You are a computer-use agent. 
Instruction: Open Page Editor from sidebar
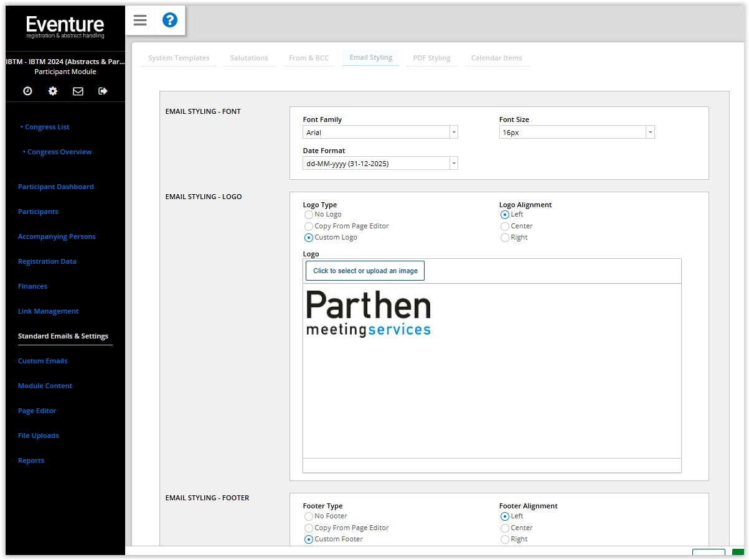coord(37,411)
